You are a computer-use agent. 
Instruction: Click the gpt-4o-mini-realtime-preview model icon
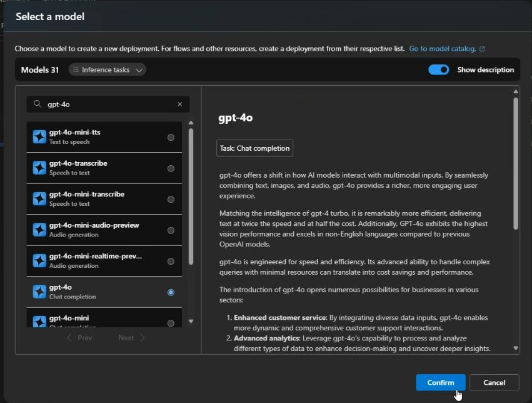tap(40, 261)
